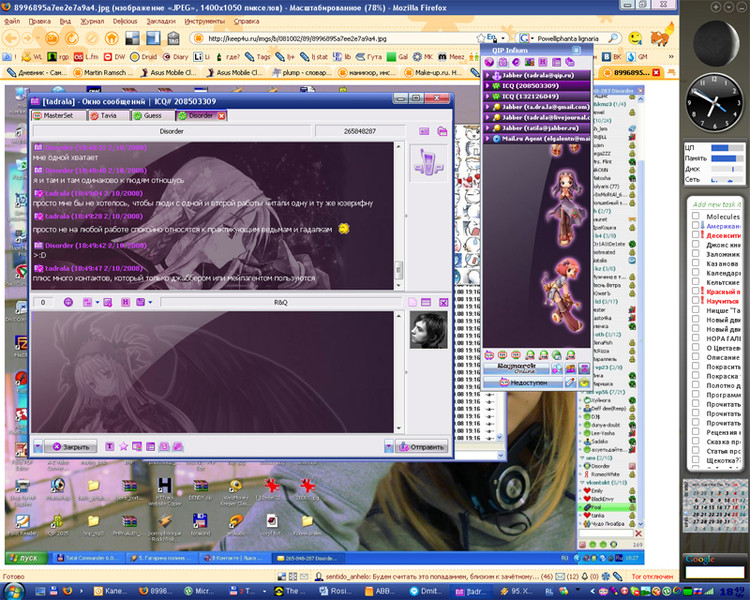The height and width of the screenshot is (600, 750).
Task: Open the Журнал menu
Action: [x=92, y=21]
